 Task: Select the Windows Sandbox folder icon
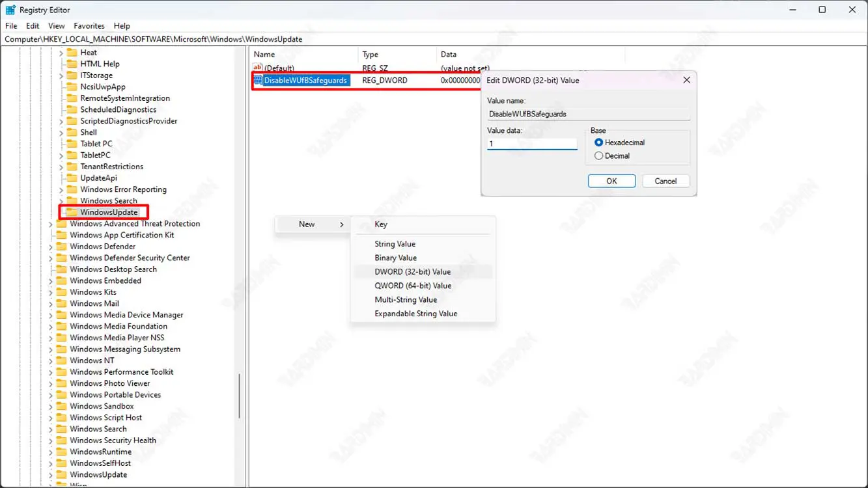[x=61, y=406]
